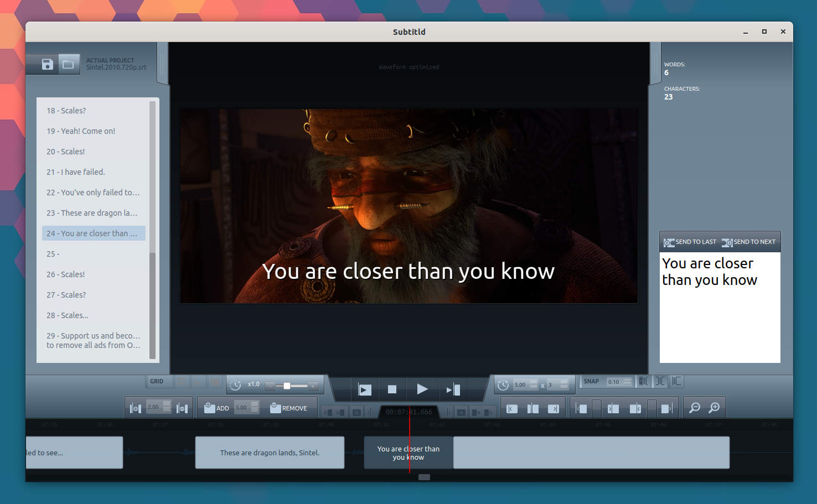Toggle the GRID display on the timeline
817x504 pixels.
click(158, 381)
